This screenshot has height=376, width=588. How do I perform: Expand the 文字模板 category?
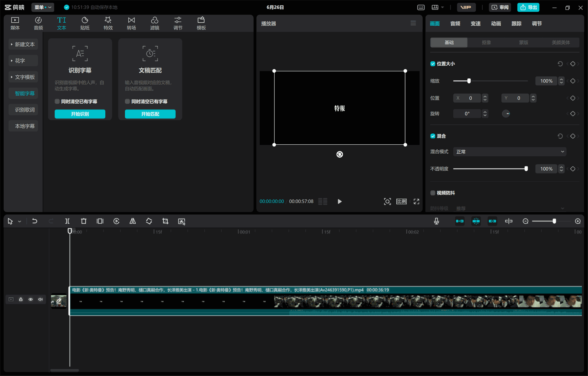(x=23, y=77)
